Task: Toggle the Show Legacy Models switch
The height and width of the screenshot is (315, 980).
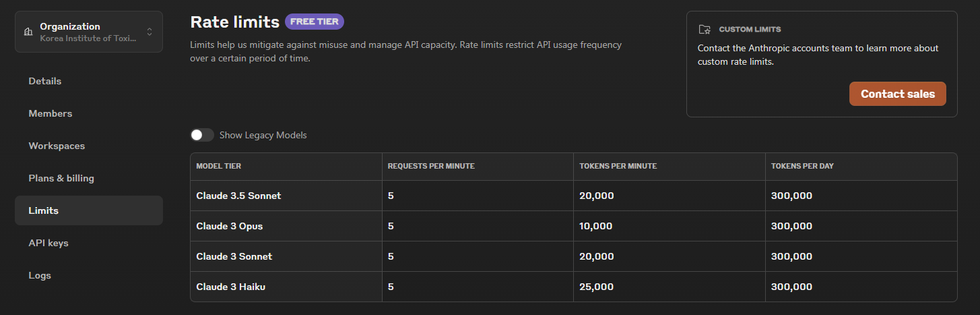Action: click(x=202, y=135)
